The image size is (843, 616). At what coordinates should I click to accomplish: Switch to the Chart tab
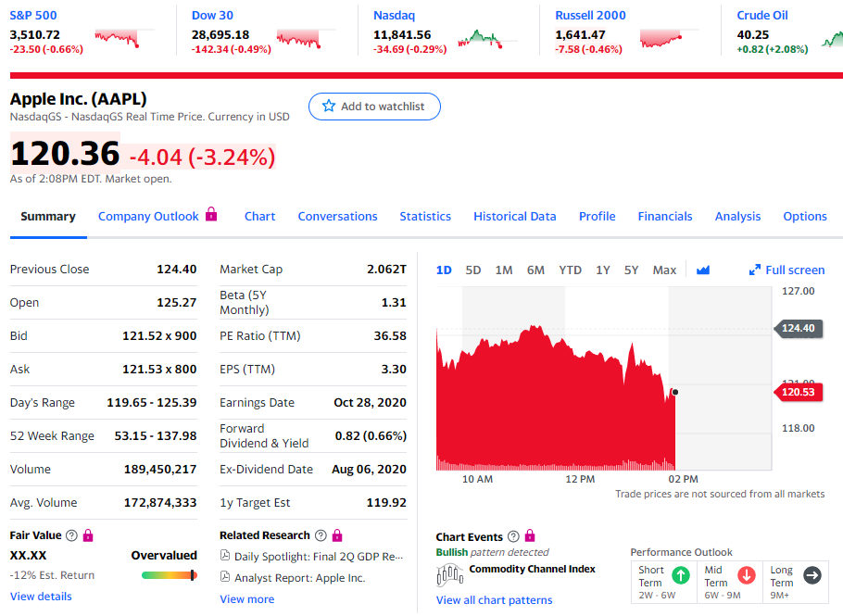[259, 217]
